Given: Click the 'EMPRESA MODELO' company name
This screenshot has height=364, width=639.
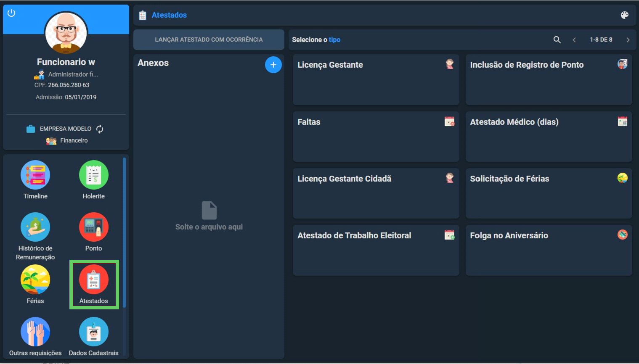Looking at the screenshot, I should [66, 129].
